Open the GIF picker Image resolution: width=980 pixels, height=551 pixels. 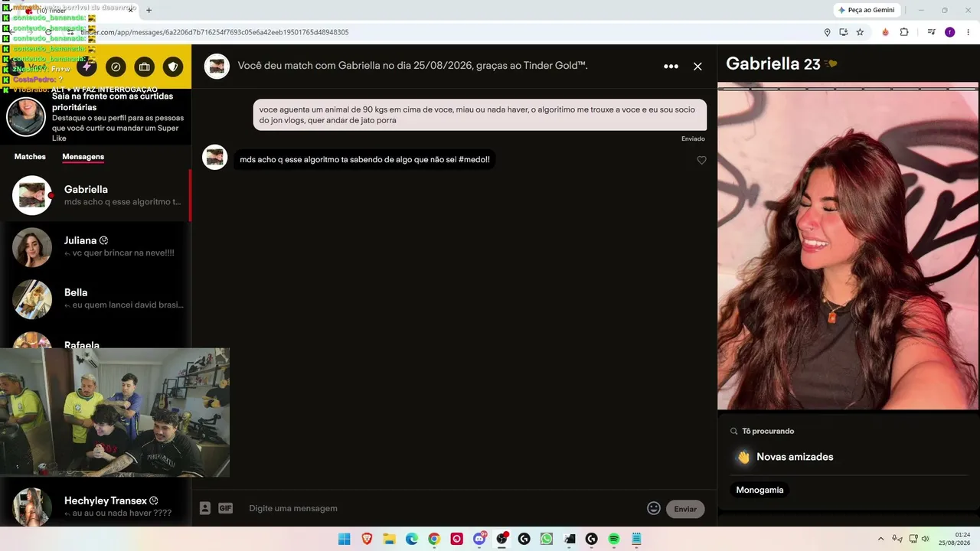click(x=225, y=508)
